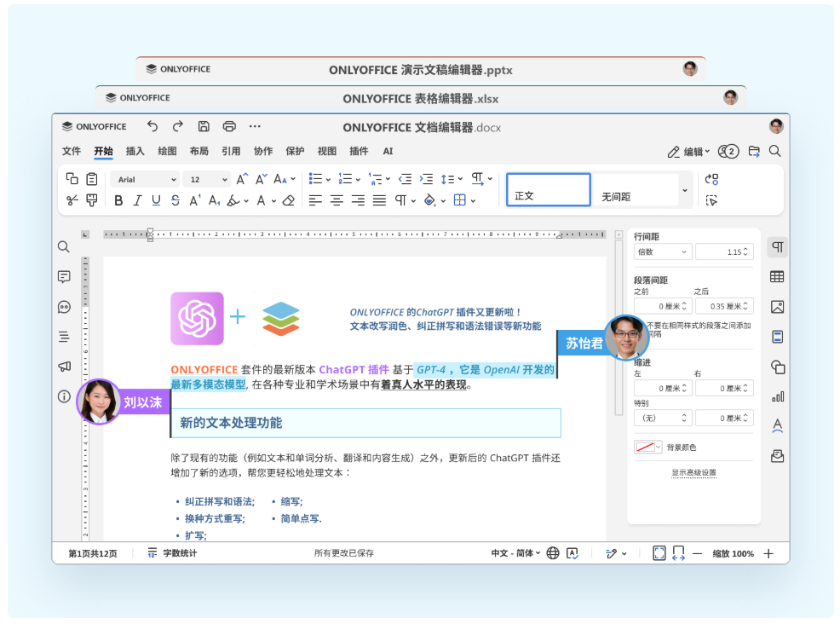Open Print using printer icon
The height and width of the screenshot is (624, 840).
(229, 126)
